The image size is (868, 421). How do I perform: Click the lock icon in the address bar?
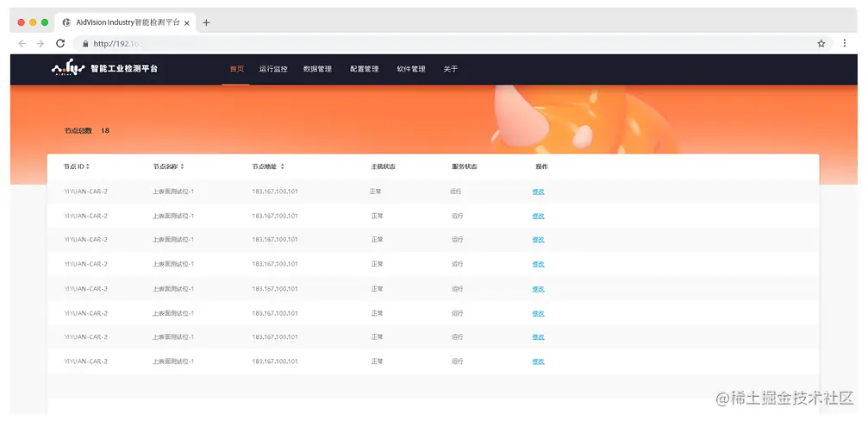point(85,43)
